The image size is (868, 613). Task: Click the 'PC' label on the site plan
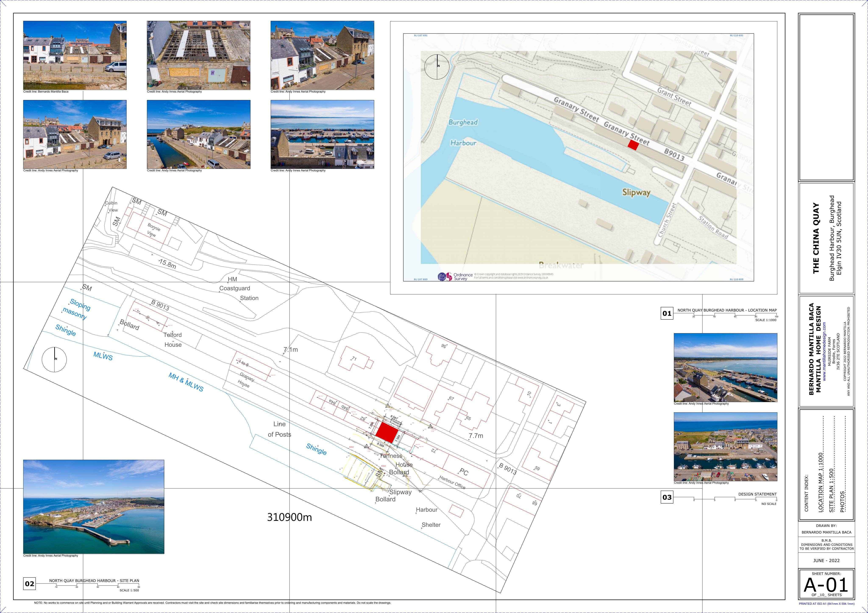point(464,472)
